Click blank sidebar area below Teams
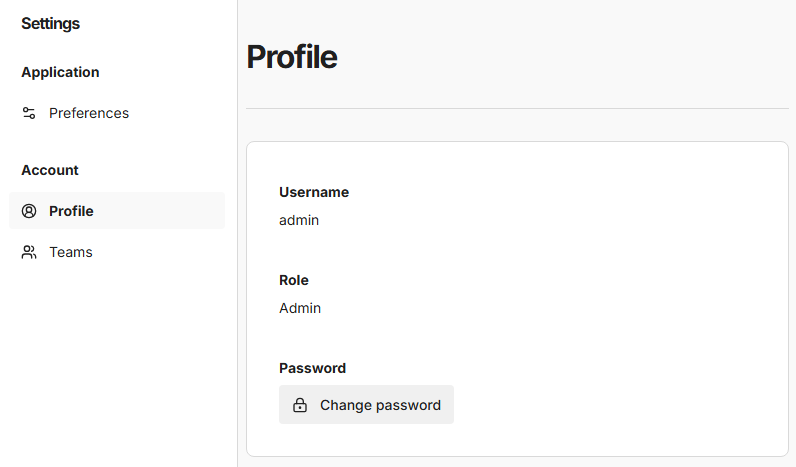The image size is (796, 467). (x=118, y=370)
